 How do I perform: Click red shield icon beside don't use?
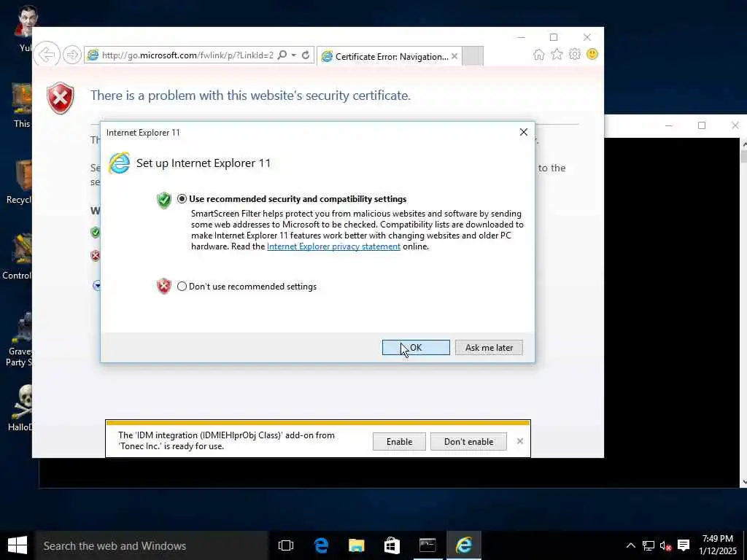pos(164,286)
